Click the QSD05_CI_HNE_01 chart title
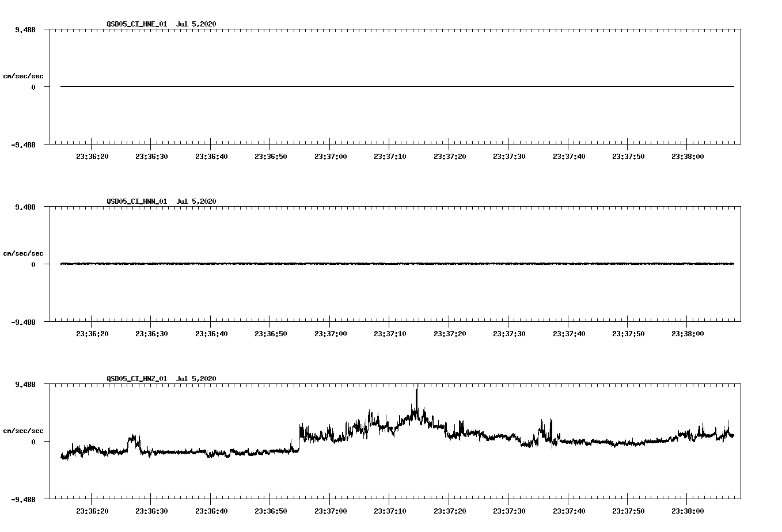The width and height of the screenshot is (782, 532). click(161, 24)
